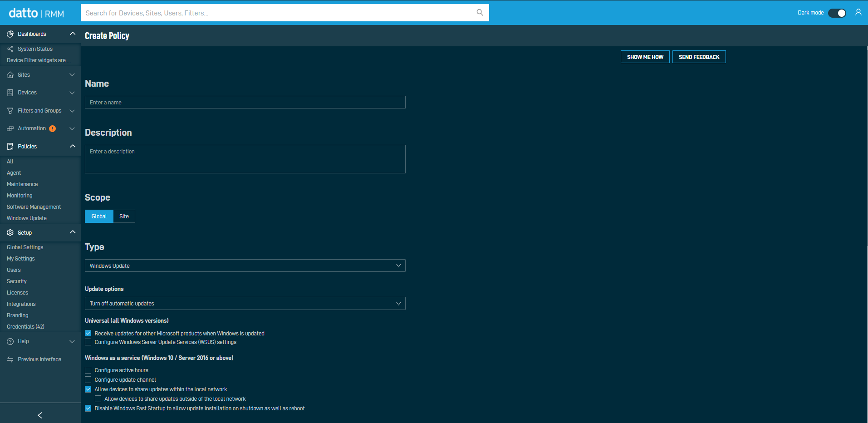Go to Users under Setup
This screenshot has width=868, height=423.
point(14,270)
